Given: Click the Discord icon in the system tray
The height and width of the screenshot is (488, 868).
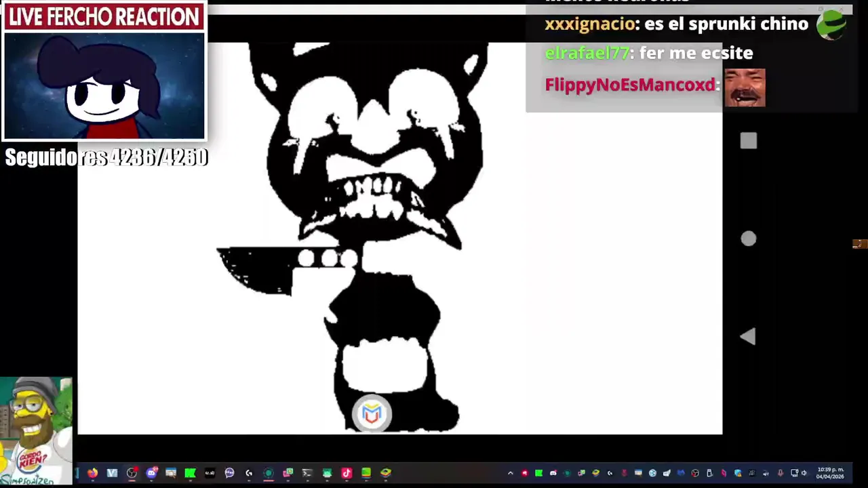Looking at the screenshot, I should [553, 473].
